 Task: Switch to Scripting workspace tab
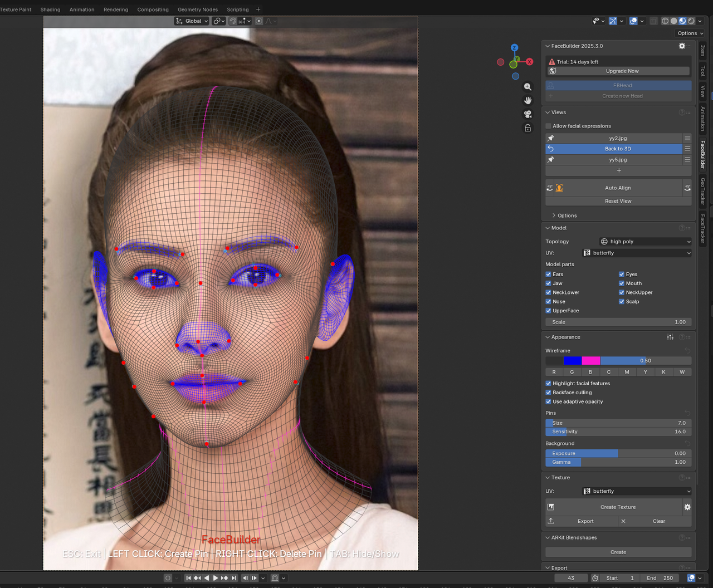[238, 9]
